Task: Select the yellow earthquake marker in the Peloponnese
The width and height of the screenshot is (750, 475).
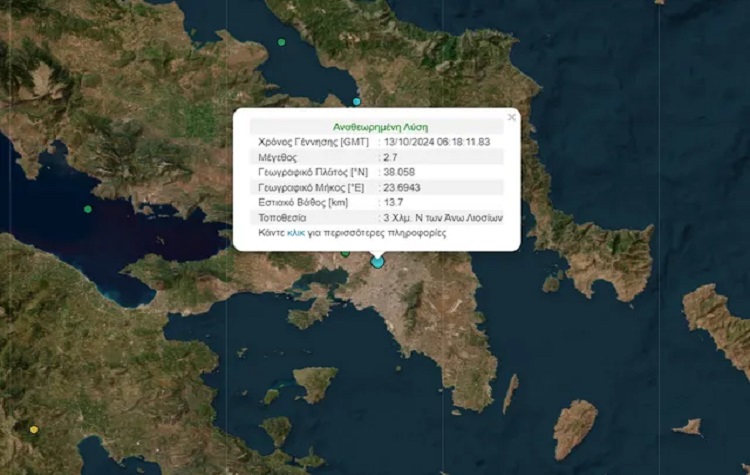Action: click(x=34, y=430)
